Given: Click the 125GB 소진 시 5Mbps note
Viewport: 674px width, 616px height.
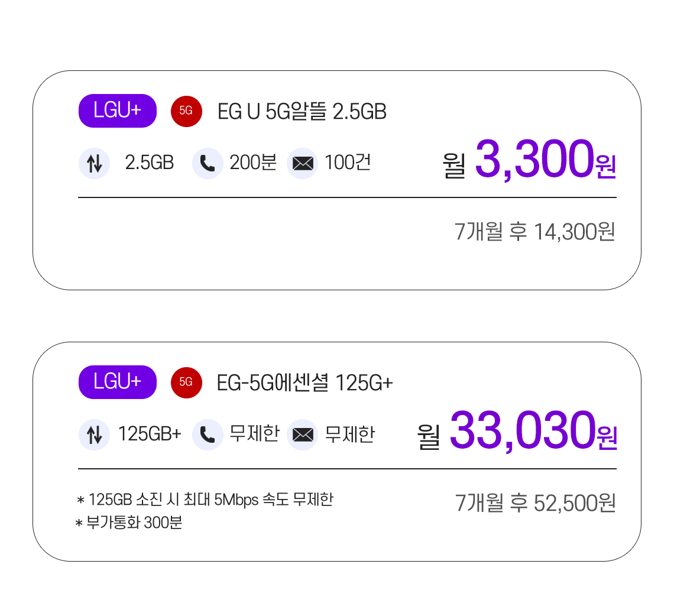Looking at the screenshot, I should click(x=205, y=500).
